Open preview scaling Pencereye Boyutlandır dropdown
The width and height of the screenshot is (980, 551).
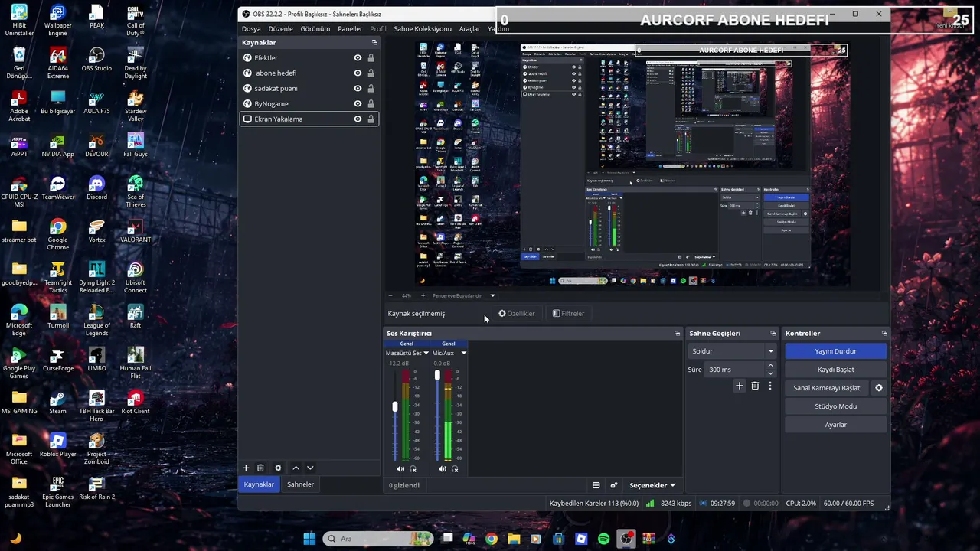click(492, 295)
